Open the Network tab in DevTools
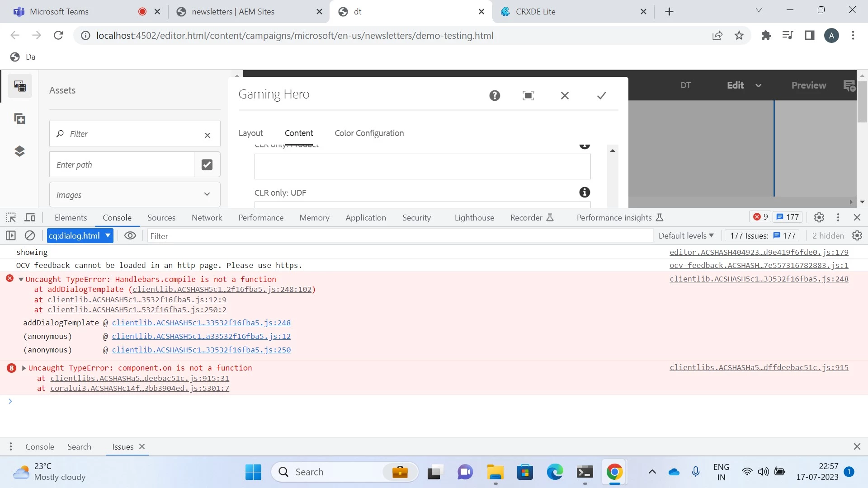Screen dimensions: 868x488 point(207,217)
